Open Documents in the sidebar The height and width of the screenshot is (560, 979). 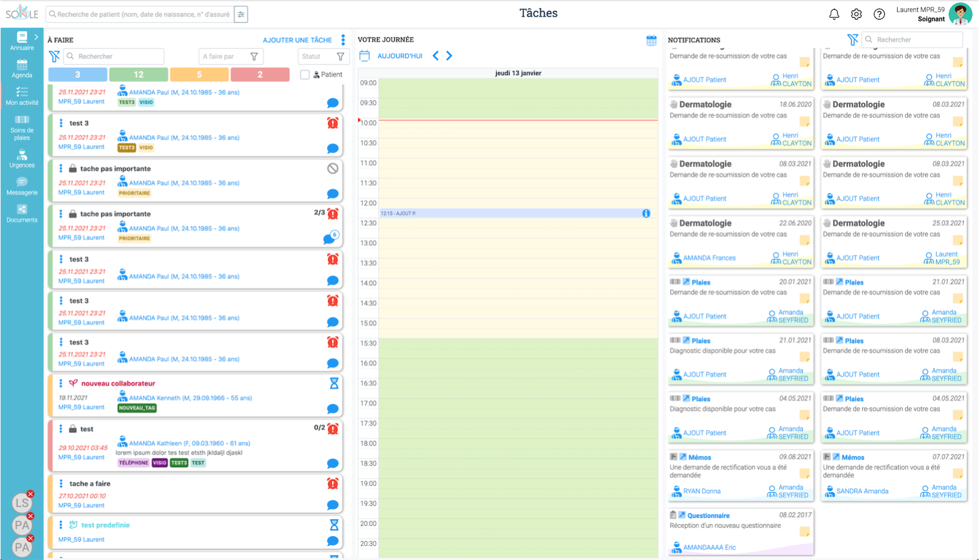[22, 214]
